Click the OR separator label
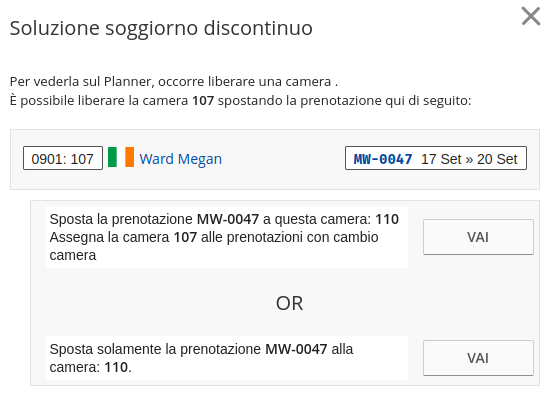 [x=289, y=303]
